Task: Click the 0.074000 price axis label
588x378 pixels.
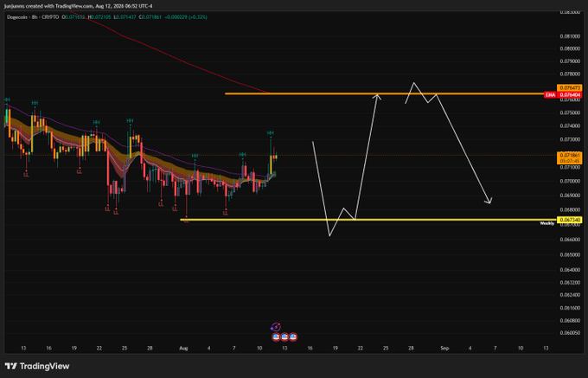Action: click(570, 126)
